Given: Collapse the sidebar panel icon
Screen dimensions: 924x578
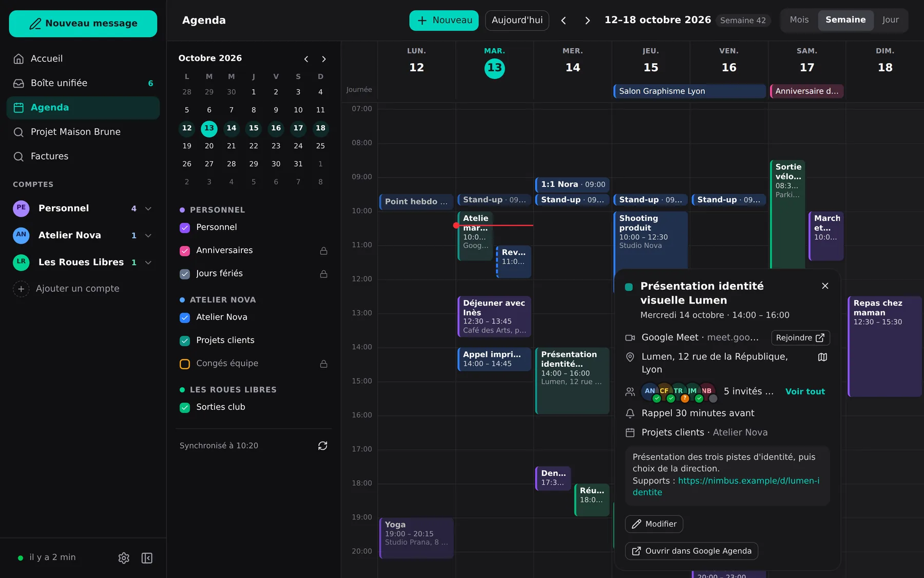Looking at the screenshot, I should point(147,558).
